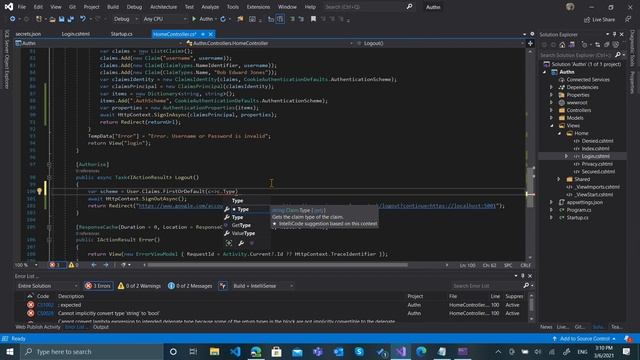Viewport: 640px width, 360px height.
Task: Click the google.com URL link in code
Action: click(181, 206)
